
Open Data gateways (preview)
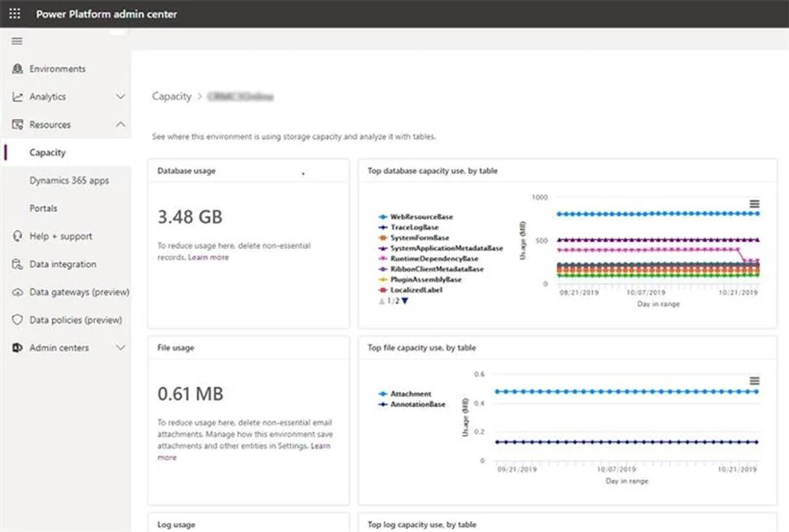79,292
